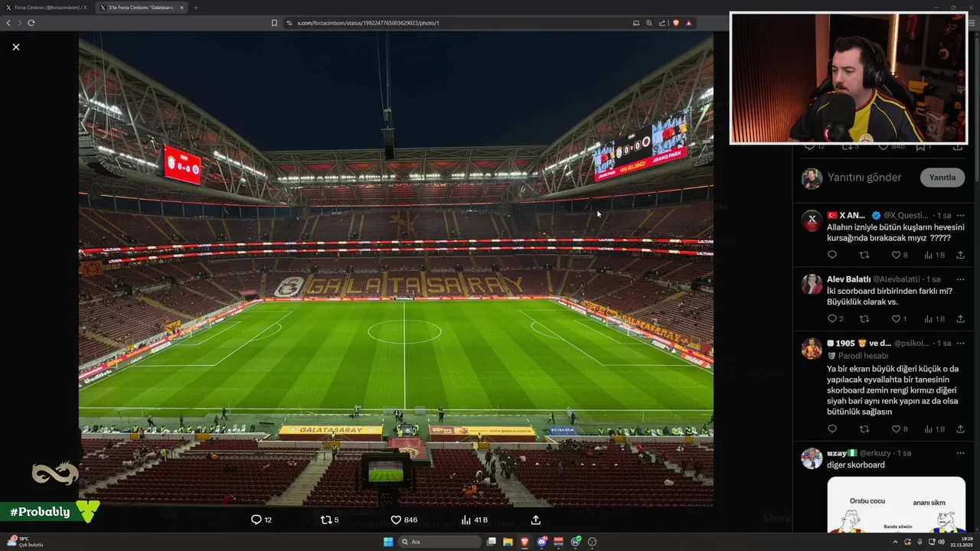Click the 'Yanıtını gönder' reply field
The height and width of the screenshot is (551, 980).
864,178
